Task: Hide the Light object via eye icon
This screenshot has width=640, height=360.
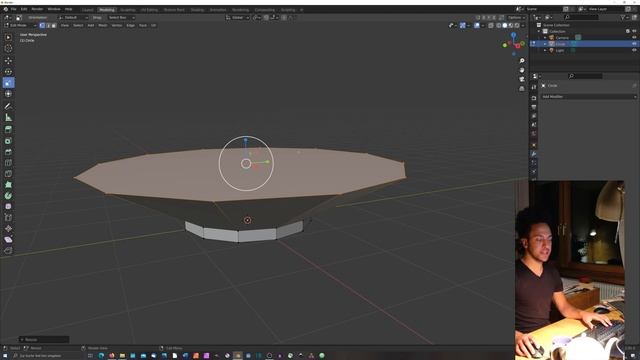Action: (634, 50)
